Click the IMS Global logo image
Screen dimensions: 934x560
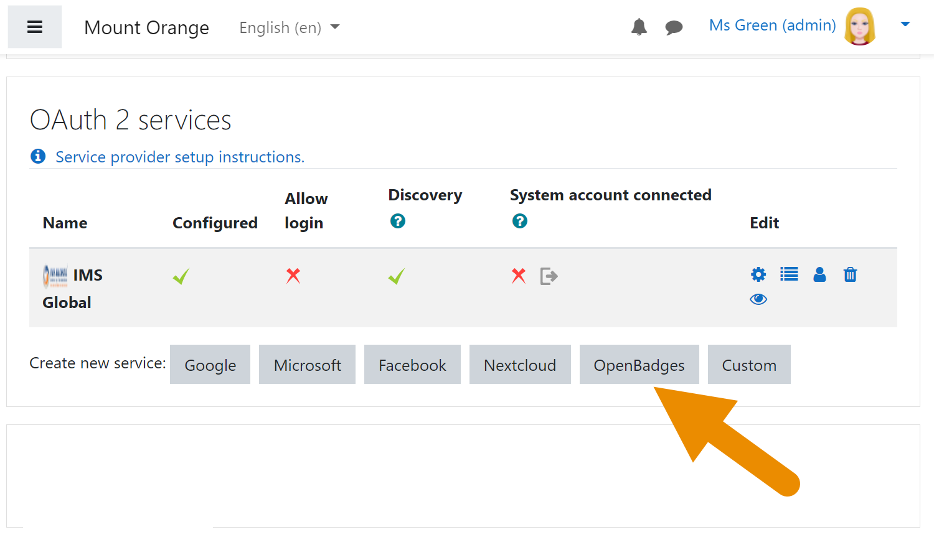[x=55, y=276]
